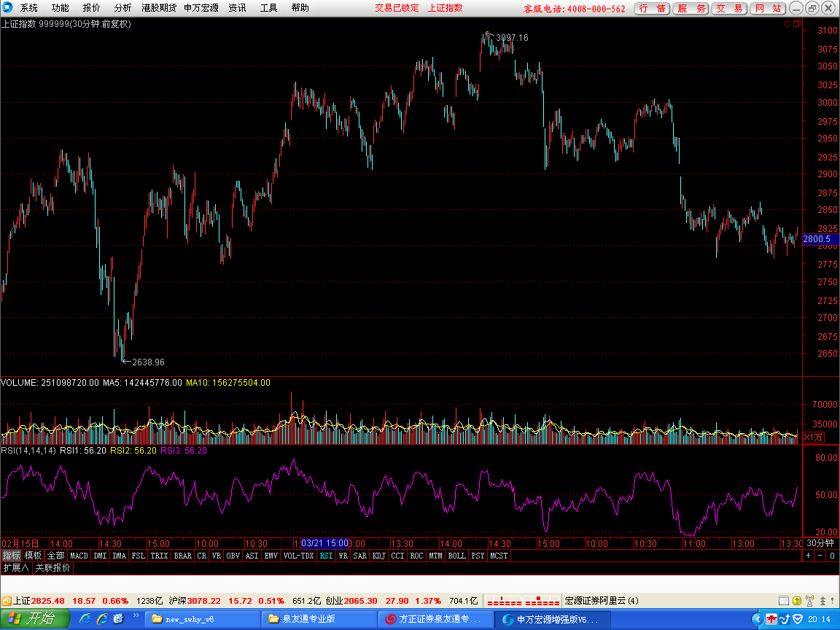Image resolution: width=840 pixels, height=630 pixels.
Task: Switch to the 方正证券泉友通 taskbar window
Action: click(436, 619)
